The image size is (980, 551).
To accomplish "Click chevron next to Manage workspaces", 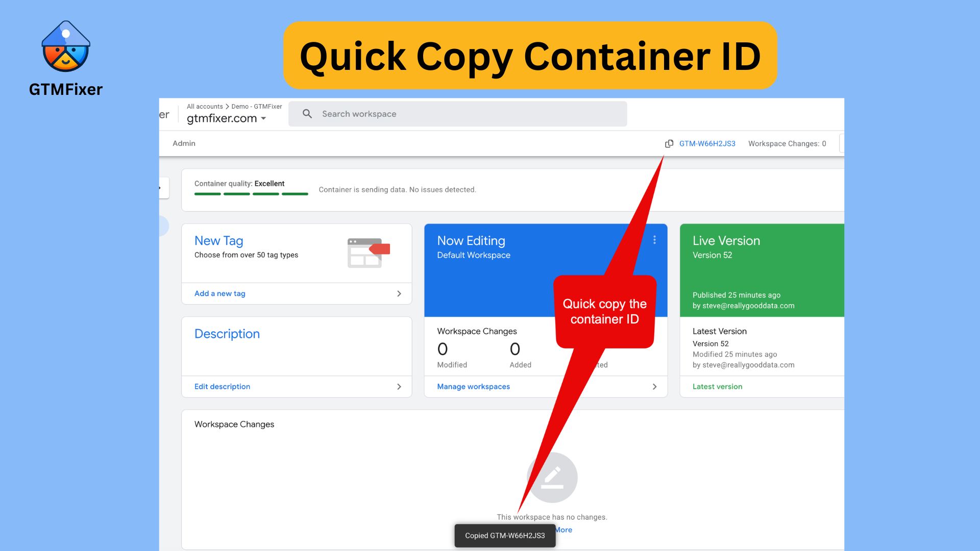I will click(x=654, y=387).
